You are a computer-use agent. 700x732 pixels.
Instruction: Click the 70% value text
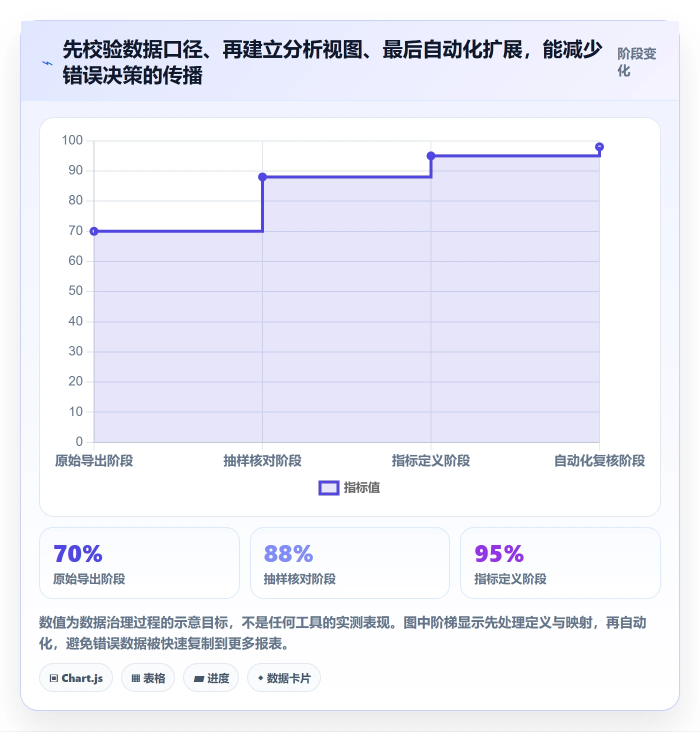click(x=78, y=554)
